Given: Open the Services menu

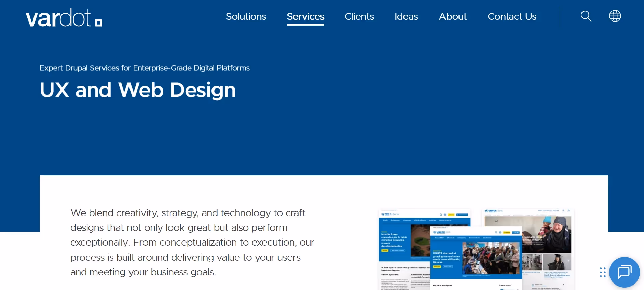Looking at the screenshot, I should pyautogui.click(x=305, y=17).
